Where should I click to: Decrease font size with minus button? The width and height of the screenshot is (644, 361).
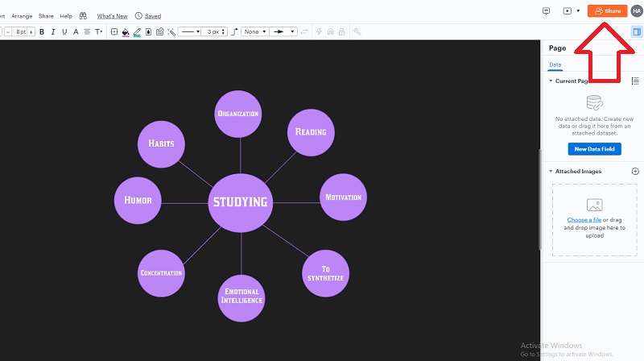[8, 31]
